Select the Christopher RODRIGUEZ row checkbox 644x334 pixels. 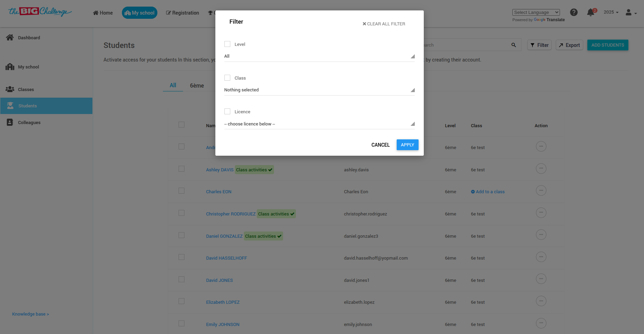181,213
